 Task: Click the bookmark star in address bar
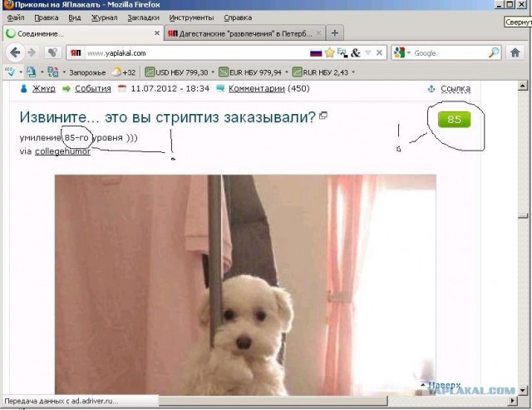329,52
